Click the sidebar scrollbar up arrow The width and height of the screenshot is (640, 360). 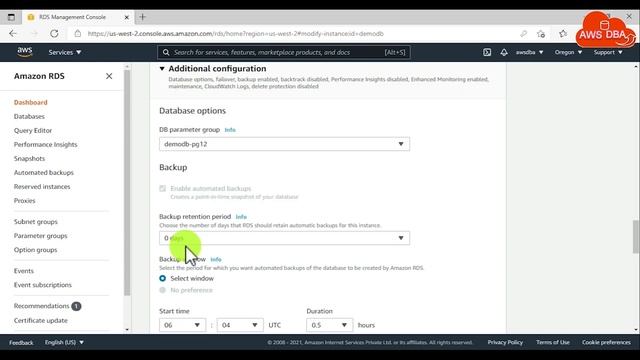[127, 66]
